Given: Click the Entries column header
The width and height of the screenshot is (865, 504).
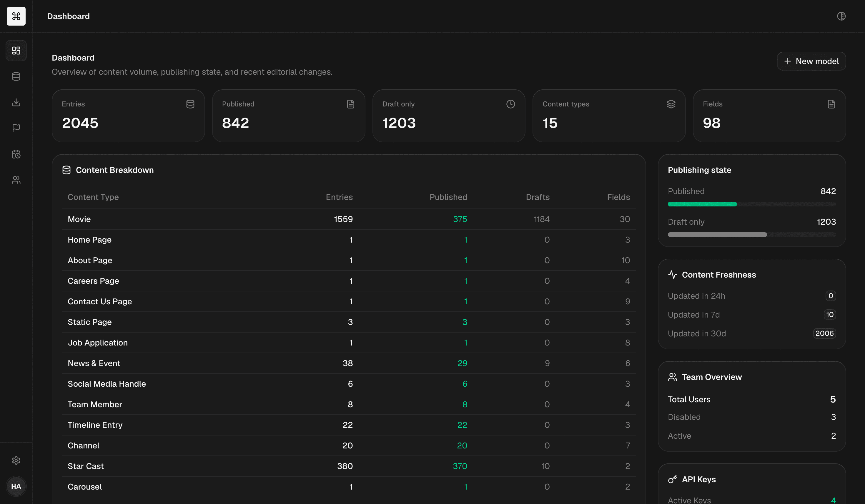Looking at the screenshot, I should click(x=339, y=197).
